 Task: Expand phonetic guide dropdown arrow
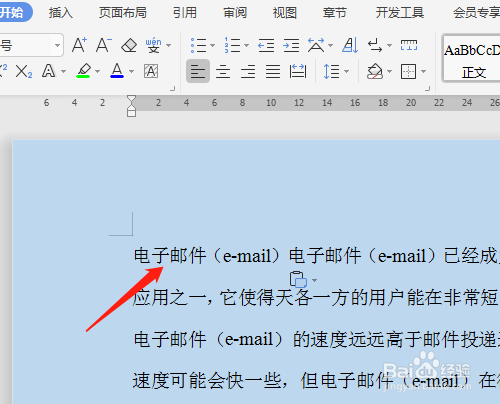[x=169, y=45]
